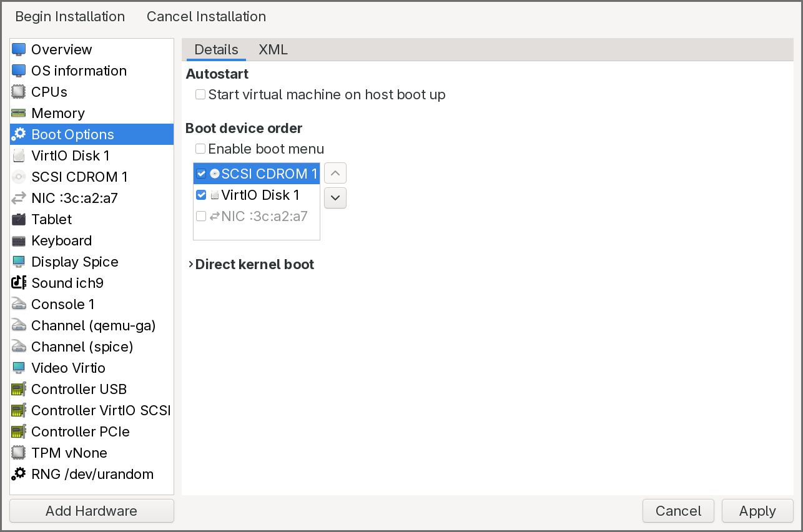Move boot device up with arrow button
Viewport: 803px width, 532px height.
pyautogui.click(x=335, y=173)
